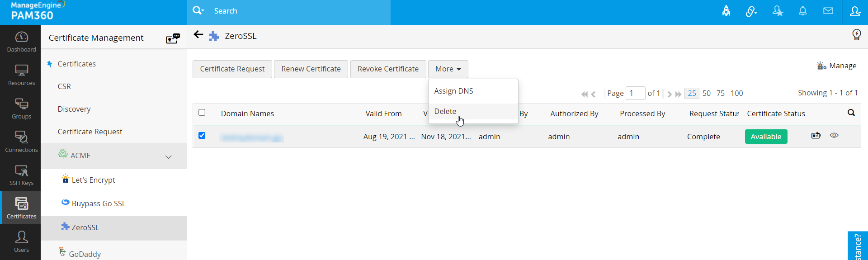Click the eye icon to view the certificate
Image resolution: width=868 pixels, height=260 pixels.
[x=834, y=135]
